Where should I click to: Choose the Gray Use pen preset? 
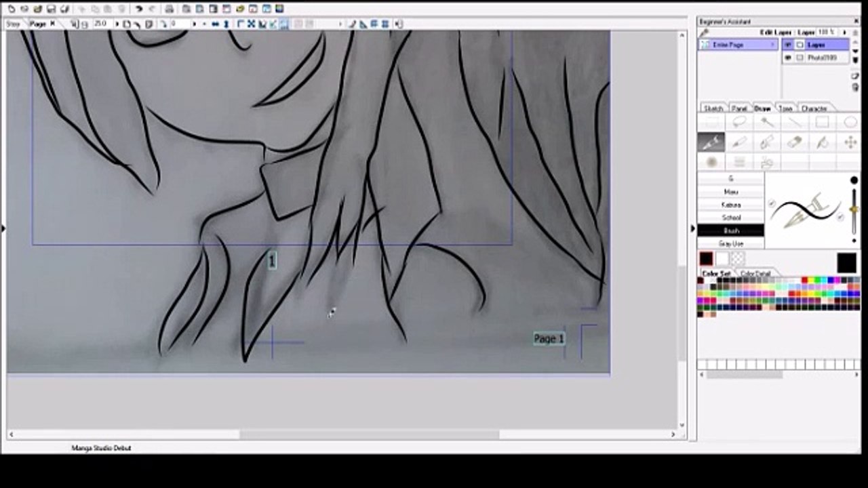click(x=731, y=243)
